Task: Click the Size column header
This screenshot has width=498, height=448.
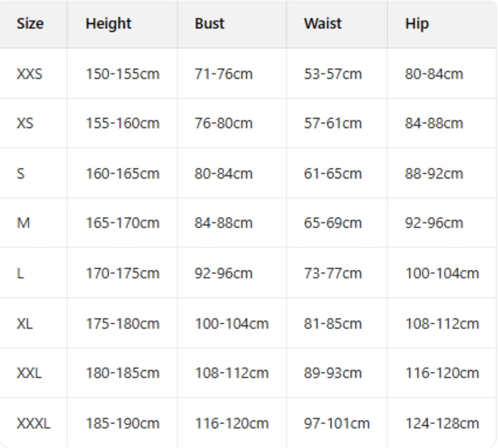Action: point(30,24)
